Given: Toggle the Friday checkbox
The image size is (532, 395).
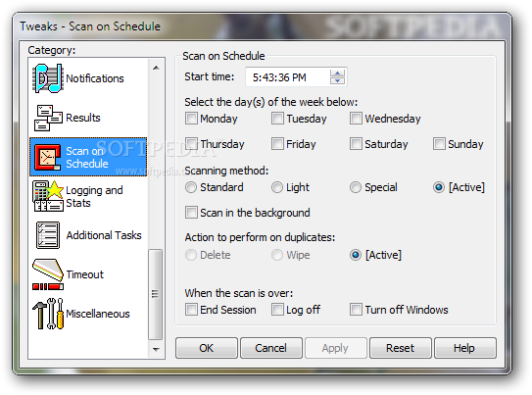Looking at the screenshot, I should click(x=277, y=144).
